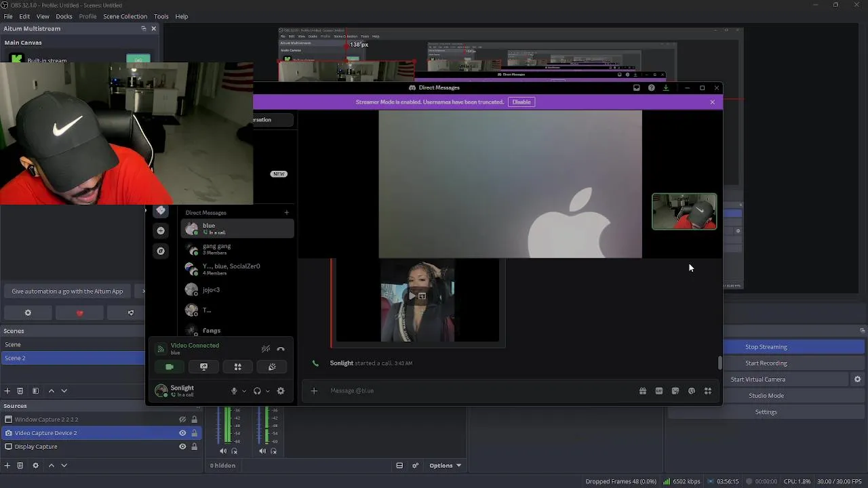The image size is (868, 488).
Task: Toggle noise suppression in call panel
Action: click(x=266, y=349)
